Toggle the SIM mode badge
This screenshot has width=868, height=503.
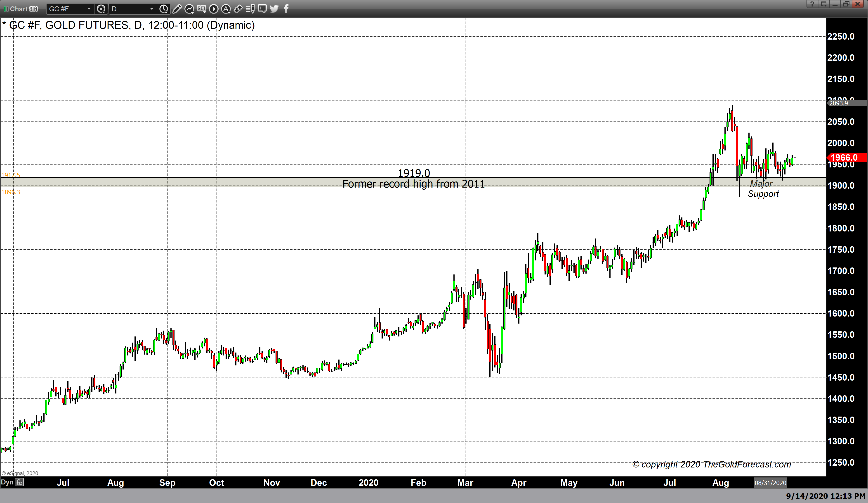[34, 9]
